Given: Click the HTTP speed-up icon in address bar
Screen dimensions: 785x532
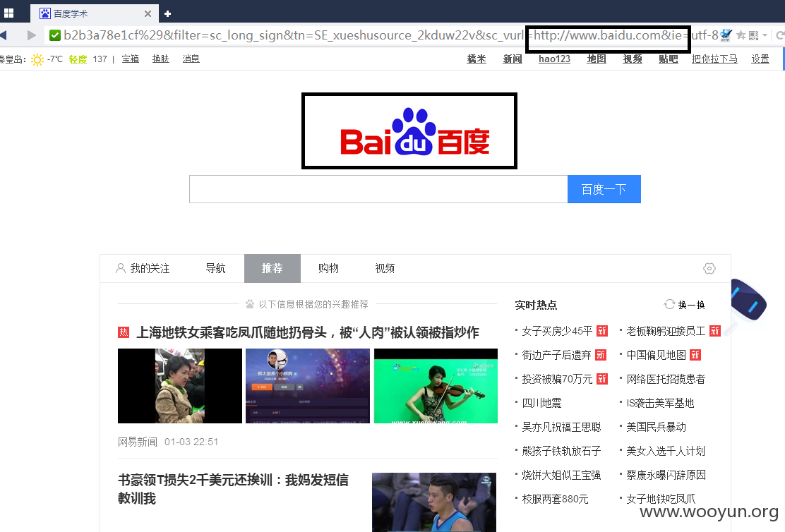Looking at the screenshot, I should [x=726, y=35].
